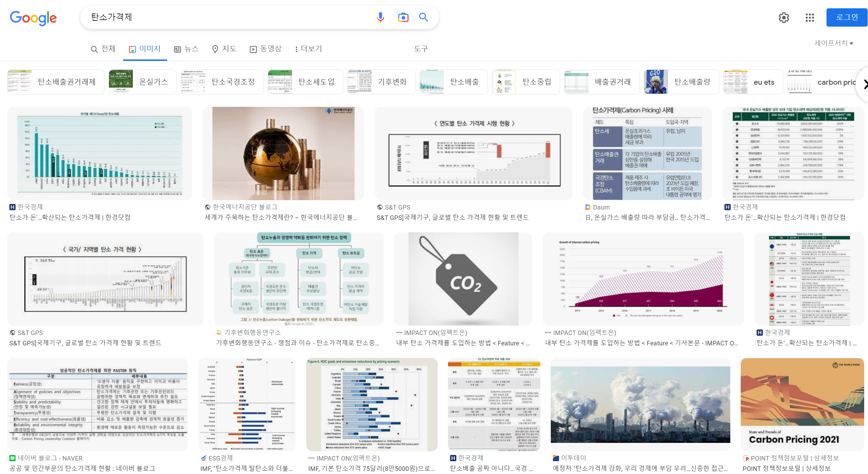The image size is (868, 474).
Task: Open the settings gear icon
Action: (x=784, y=18)
